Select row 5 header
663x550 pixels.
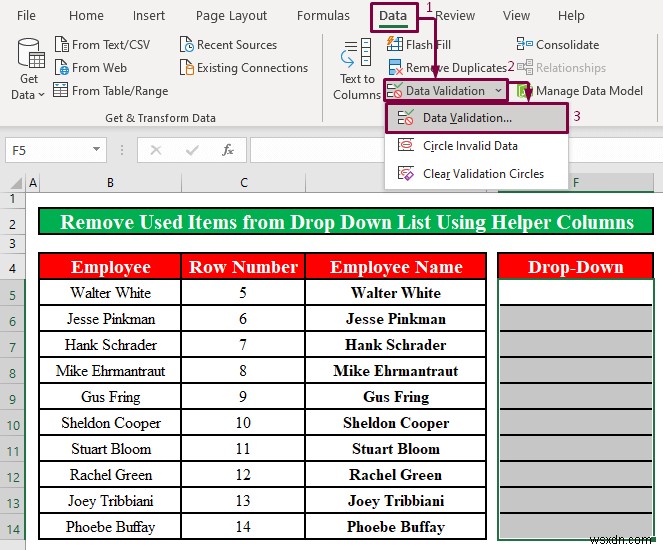(x=13, y=295)
